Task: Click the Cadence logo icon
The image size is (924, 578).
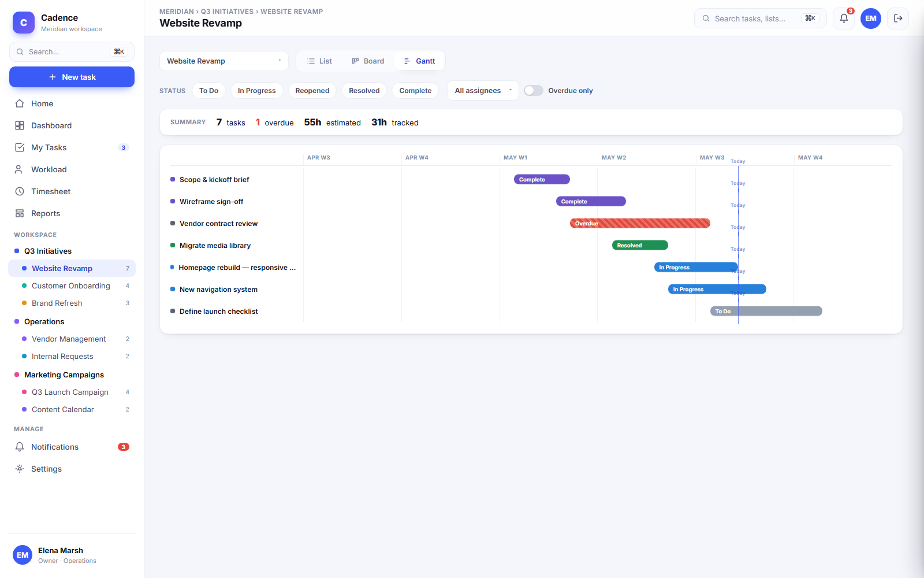Action: [24, 23]
